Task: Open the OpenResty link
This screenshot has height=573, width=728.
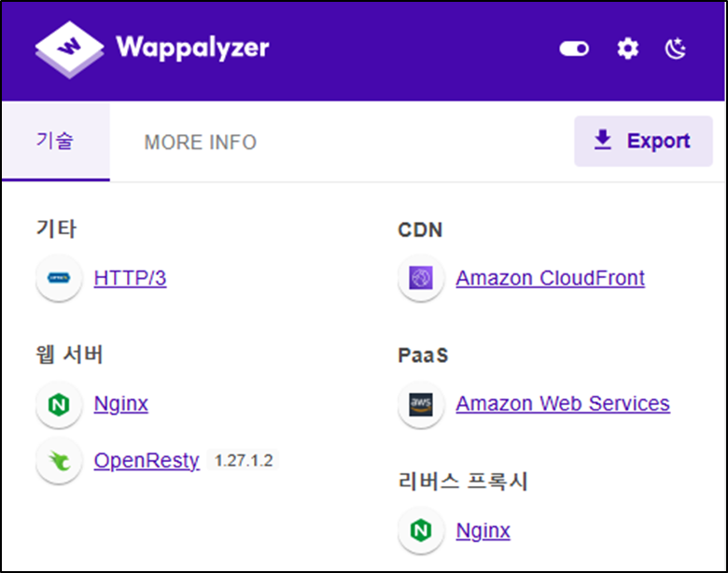Action: pos(147,461)
